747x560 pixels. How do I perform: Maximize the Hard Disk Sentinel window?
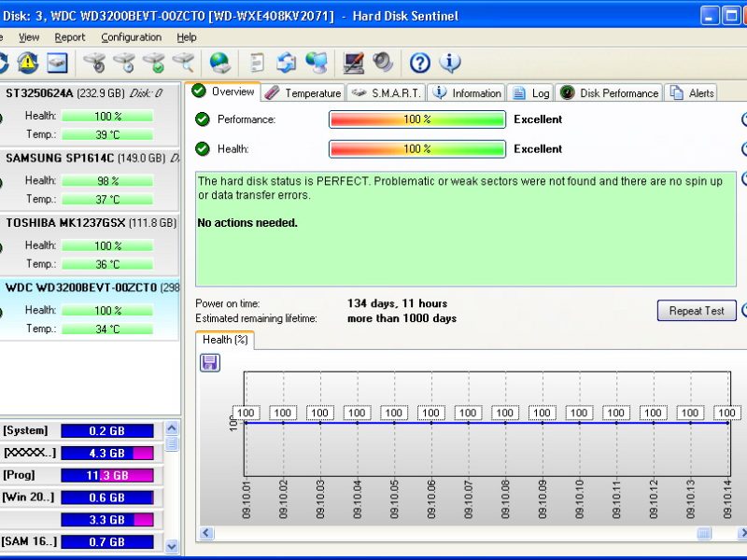[731, 16]
